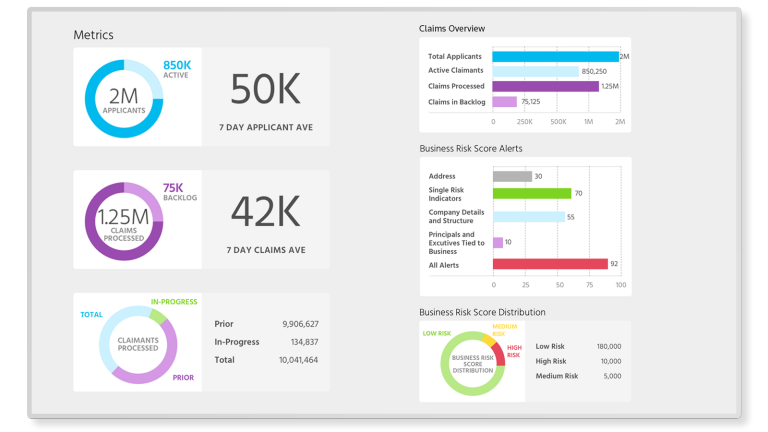Select the 1.25M Claims Processed donut chart

tap(124, 219)
